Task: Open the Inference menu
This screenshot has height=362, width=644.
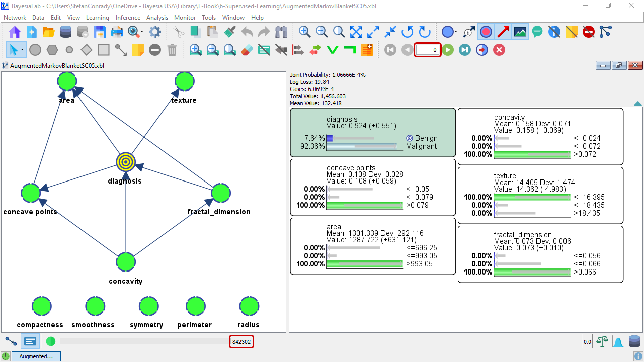Action: [128, 17]
